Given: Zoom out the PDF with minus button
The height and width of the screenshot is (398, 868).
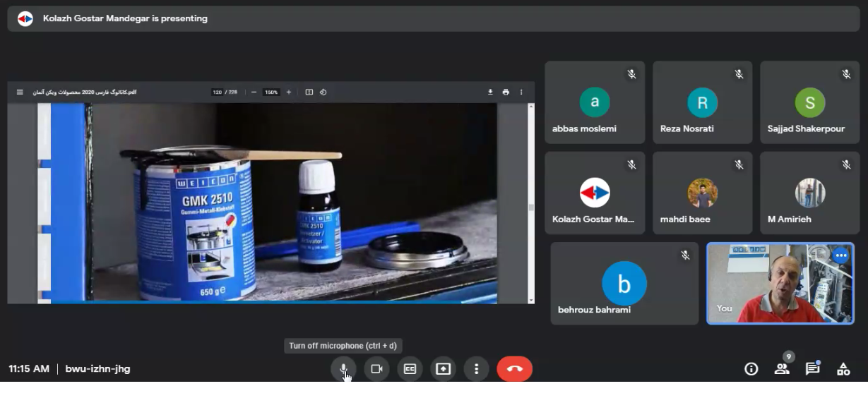Looking at the screenshot, I should pos(254,92).
